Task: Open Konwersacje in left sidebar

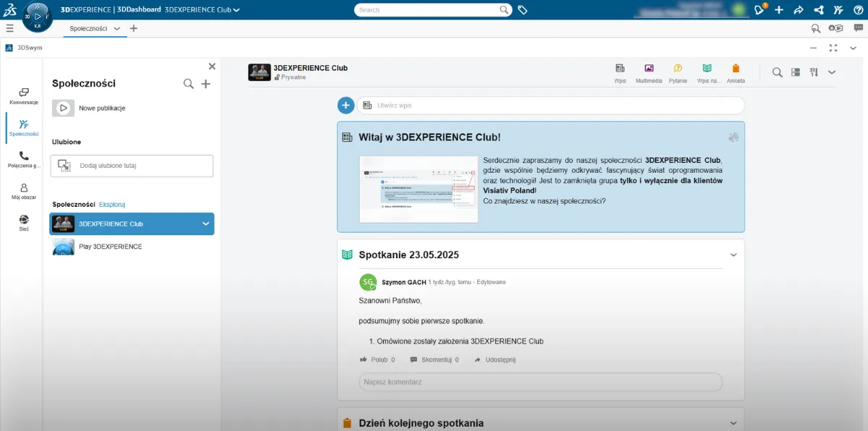Action: coord(24,96)
